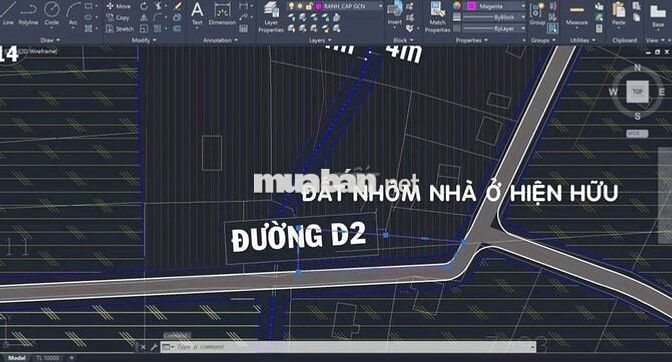The height and width of the screenshot is (362, 672).
Task: Click S direction on ViewCube compass
Action: [x=637, y=116]
